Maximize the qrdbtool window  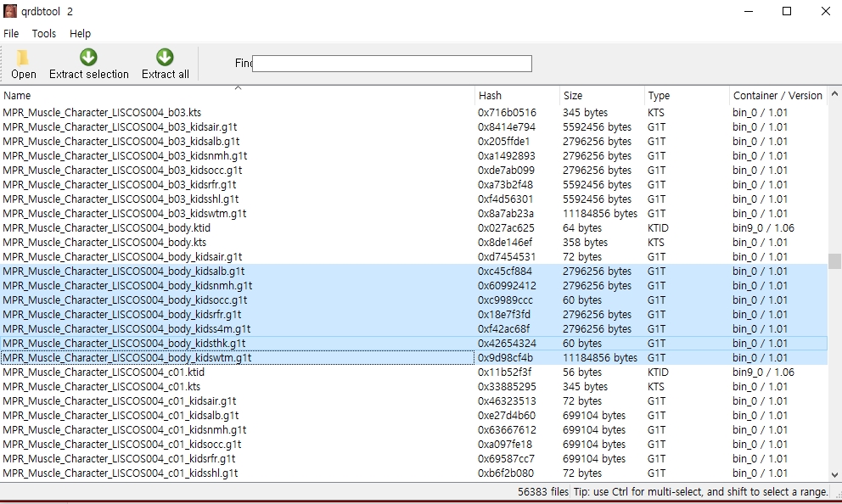[786, 11]
